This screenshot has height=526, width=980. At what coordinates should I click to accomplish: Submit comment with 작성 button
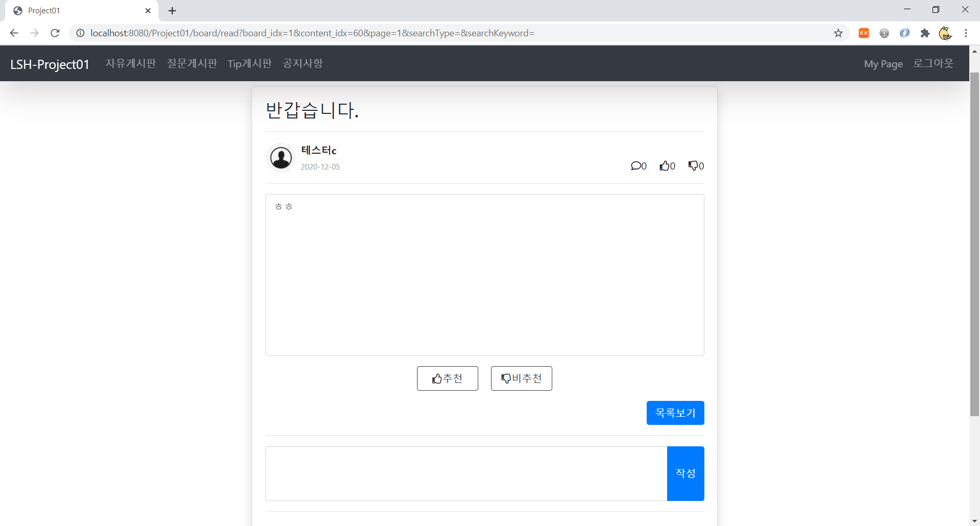pyautogui.click(x=685, y=473)
